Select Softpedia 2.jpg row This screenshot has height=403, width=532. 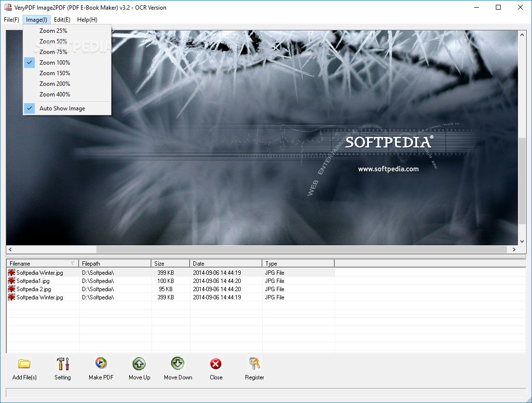click(171, 289)
